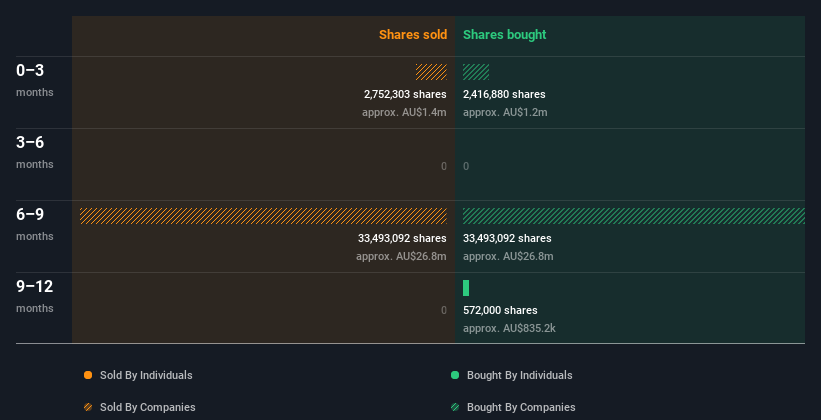
Task: Click the Shares bought column header
Action: pos(504,35)
